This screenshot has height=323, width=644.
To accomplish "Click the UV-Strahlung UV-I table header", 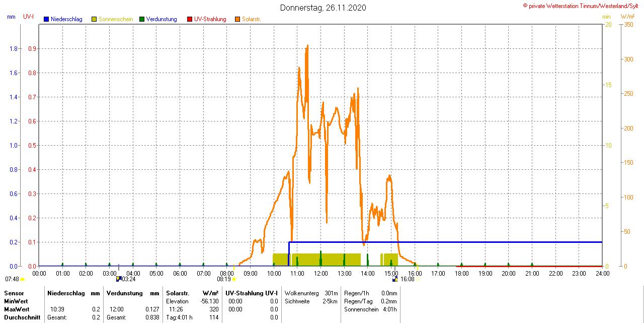I will (x=251, y=293).
